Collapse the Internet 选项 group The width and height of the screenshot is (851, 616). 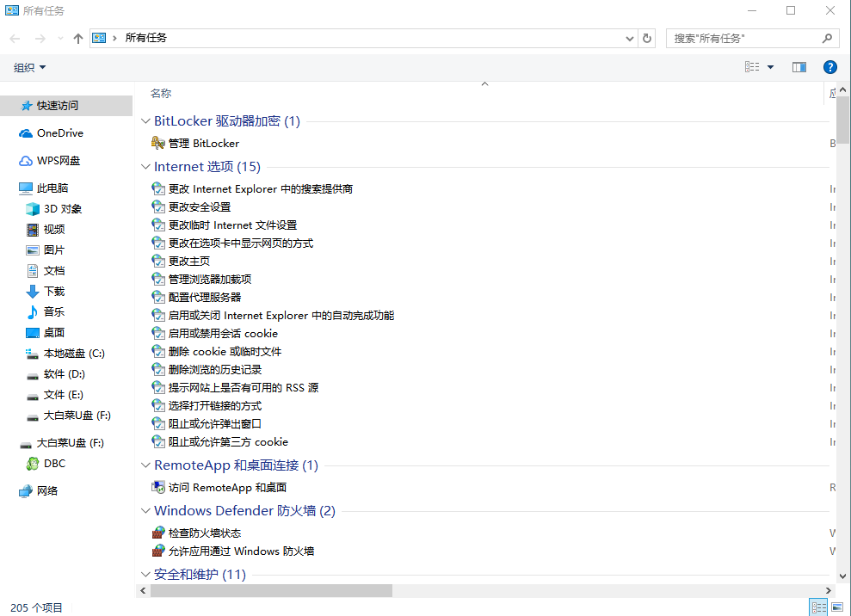pyautogui.click(x=145, y=167)
